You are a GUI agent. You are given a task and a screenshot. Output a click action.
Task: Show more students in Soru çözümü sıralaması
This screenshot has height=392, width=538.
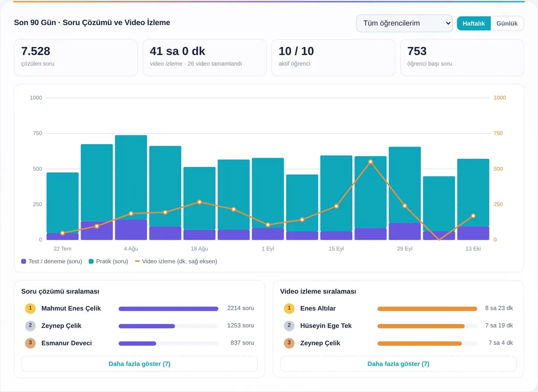tap(139, 364)
